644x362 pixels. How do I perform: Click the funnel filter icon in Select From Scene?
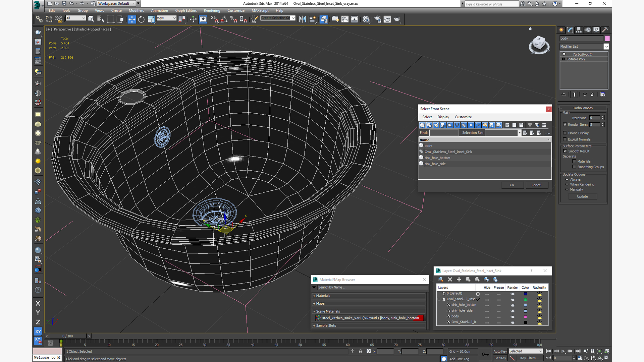point(530,125)
